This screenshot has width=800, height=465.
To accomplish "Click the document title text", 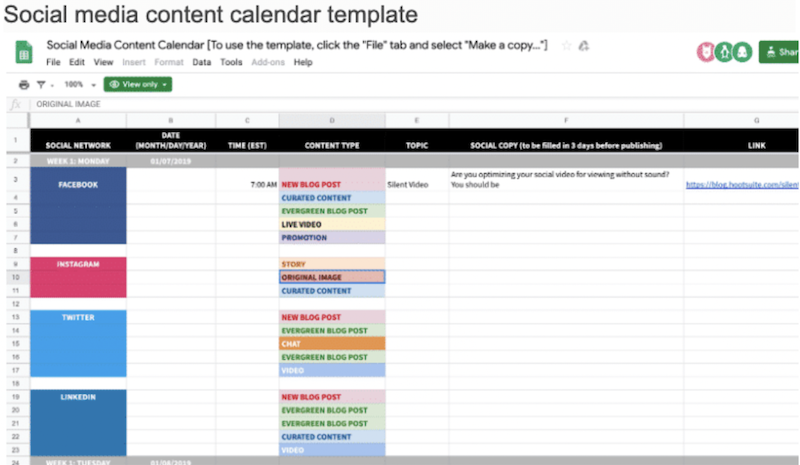I will click(296, 45).
